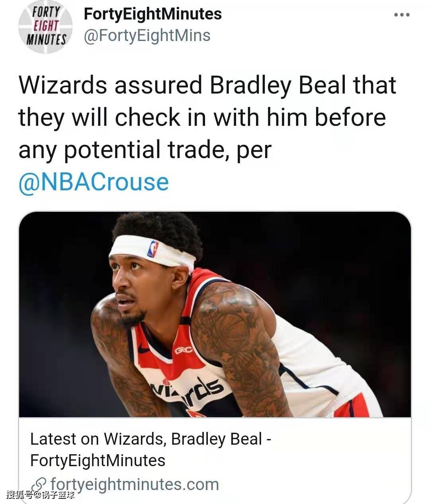The height and width of the screenshot is (504, 430).
Task: Select tweet line 'any potential trade, per'
Action: click(x=145, y=150)
